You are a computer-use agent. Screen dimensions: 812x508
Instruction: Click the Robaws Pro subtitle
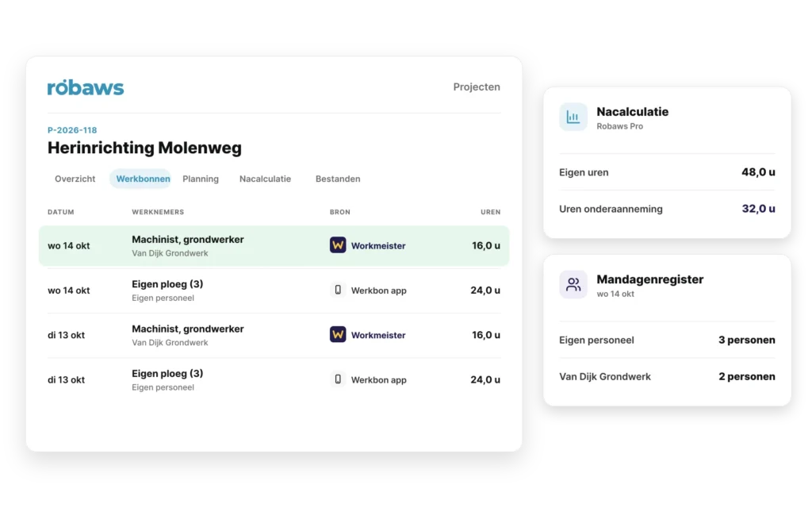620,126
